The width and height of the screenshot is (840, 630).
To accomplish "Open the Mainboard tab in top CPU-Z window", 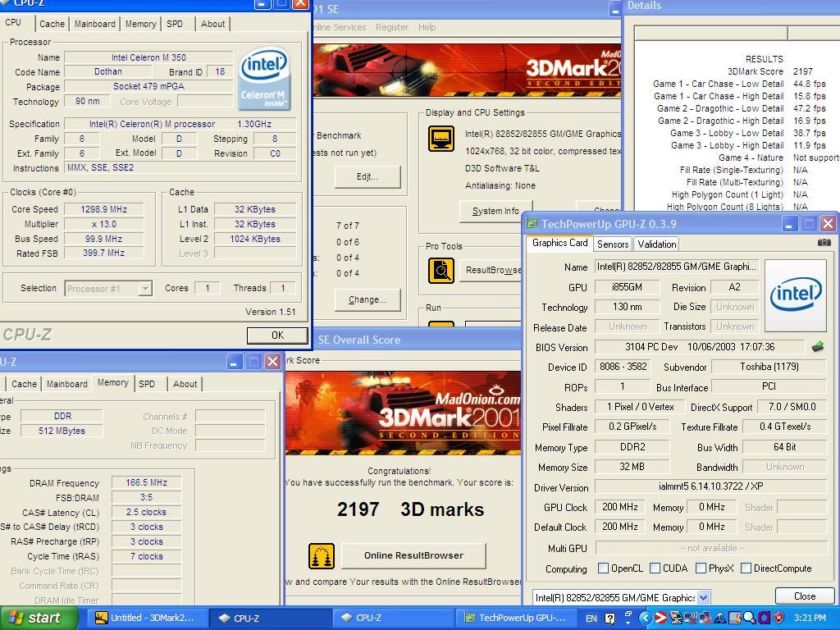I will [x=95, y=24].
